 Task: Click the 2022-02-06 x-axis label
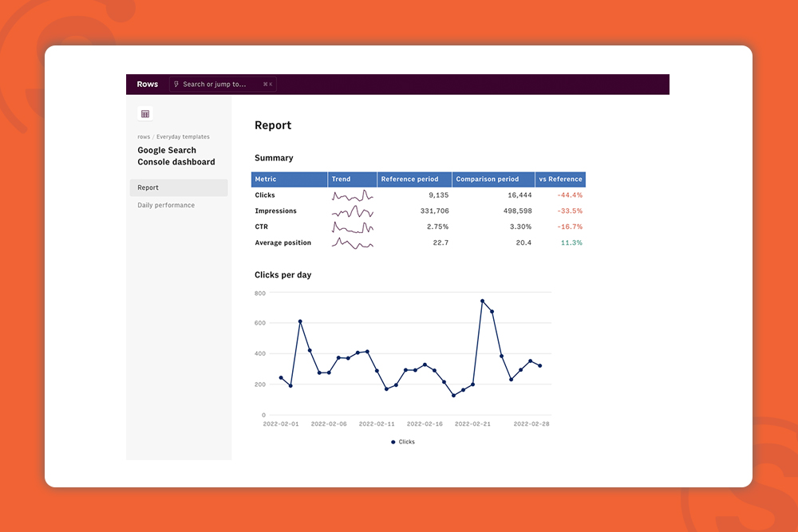click(329, 424)
